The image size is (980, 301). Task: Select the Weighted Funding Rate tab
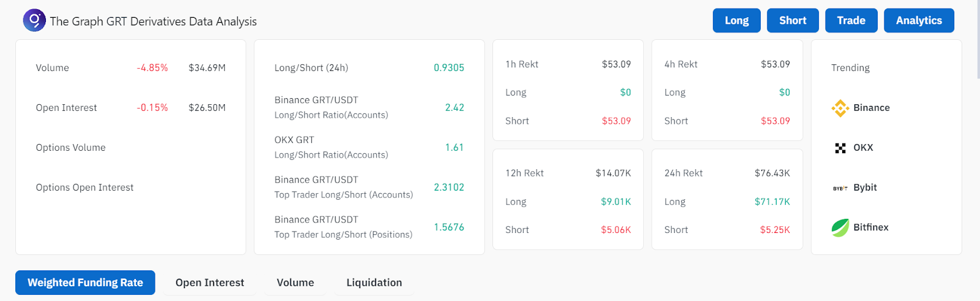[x=85, y=283]
